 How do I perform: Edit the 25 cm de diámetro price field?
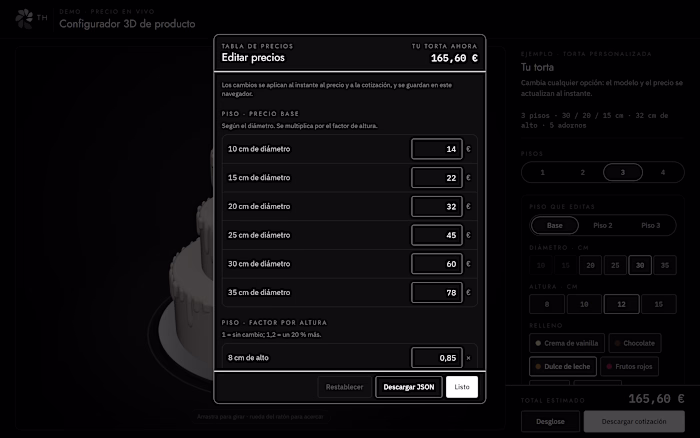tap(437, 235)
